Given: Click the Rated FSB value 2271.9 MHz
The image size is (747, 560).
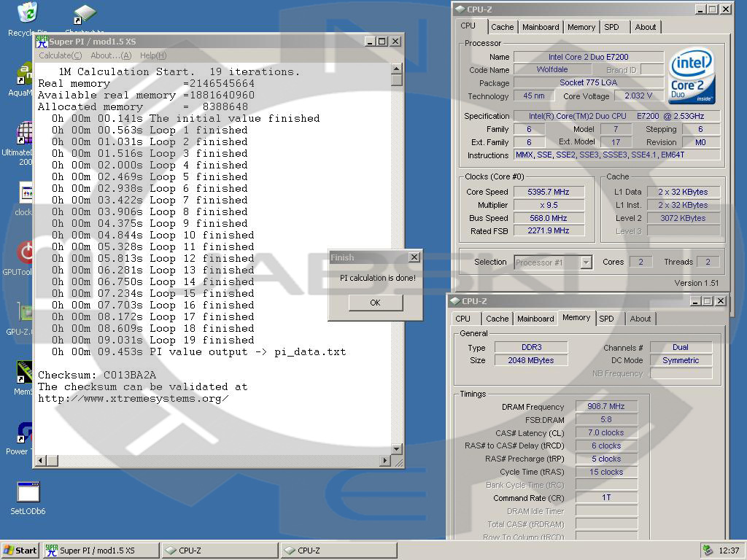Looking at the screenshot, I should tap(549, 230).
